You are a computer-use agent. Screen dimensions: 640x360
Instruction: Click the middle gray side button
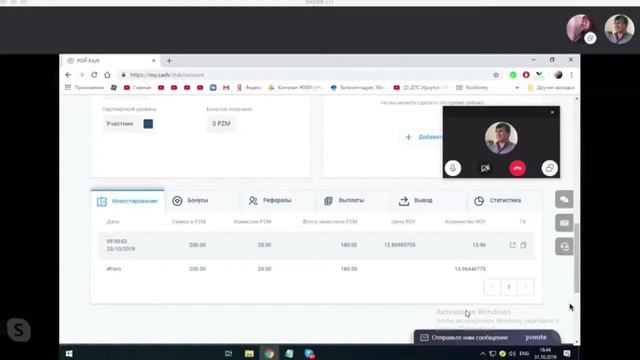(564, 223)
